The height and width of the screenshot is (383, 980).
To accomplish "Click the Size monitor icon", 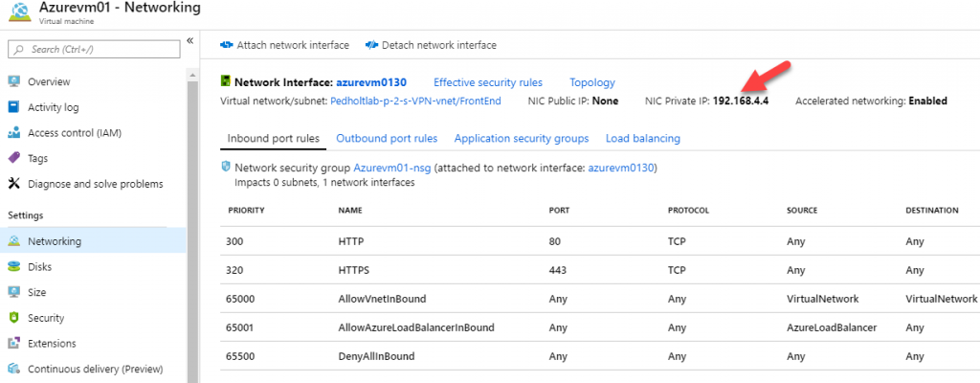I will click(14, 292).
